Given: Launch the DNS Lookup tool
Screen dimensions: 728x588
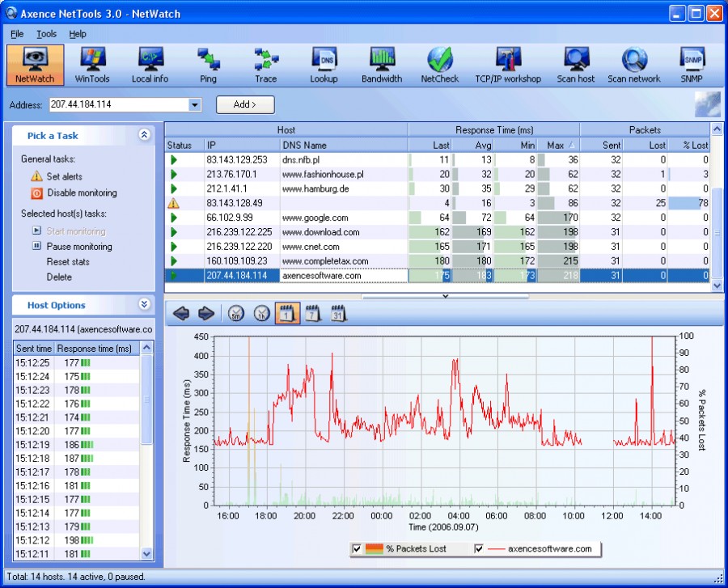Looking at the screenshot, I should pos(323,65).
